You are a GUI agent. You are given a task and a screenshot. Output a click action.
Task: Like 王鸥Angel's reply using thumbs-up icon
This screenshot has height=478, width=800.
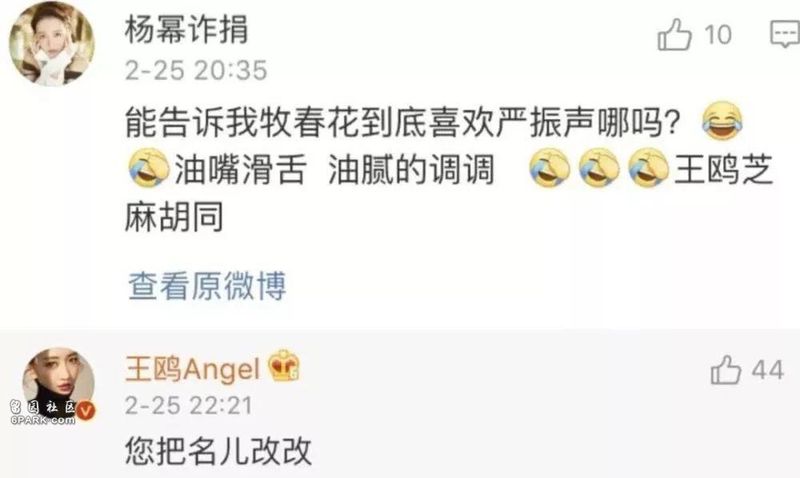(x=726, y=370)
